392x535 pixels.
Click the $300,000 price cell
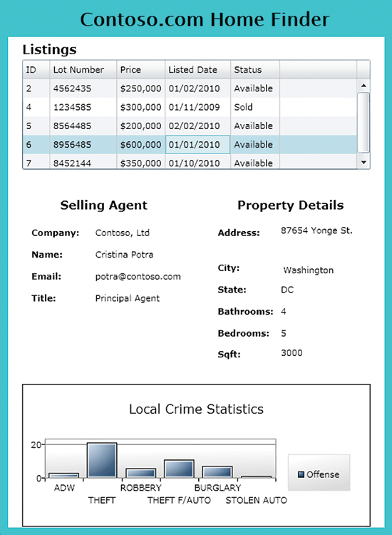point(141,107)
